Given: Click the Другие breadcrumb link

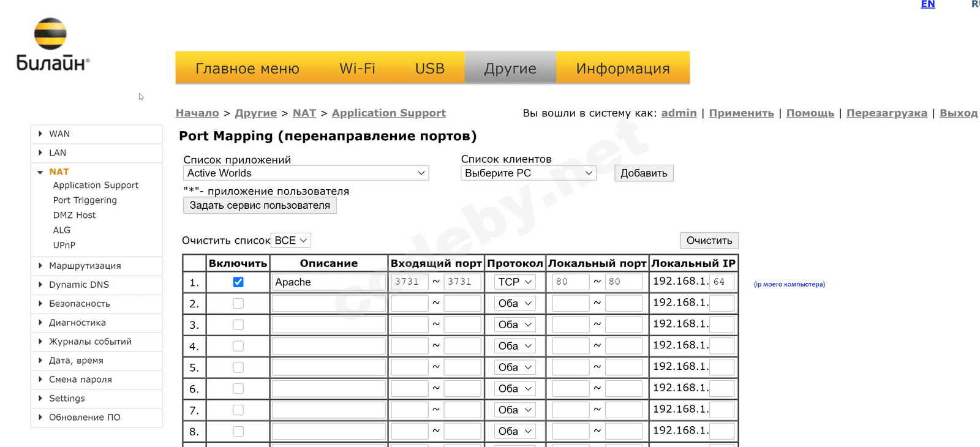Looking at the screenshot, I should [x=255, y=113].
